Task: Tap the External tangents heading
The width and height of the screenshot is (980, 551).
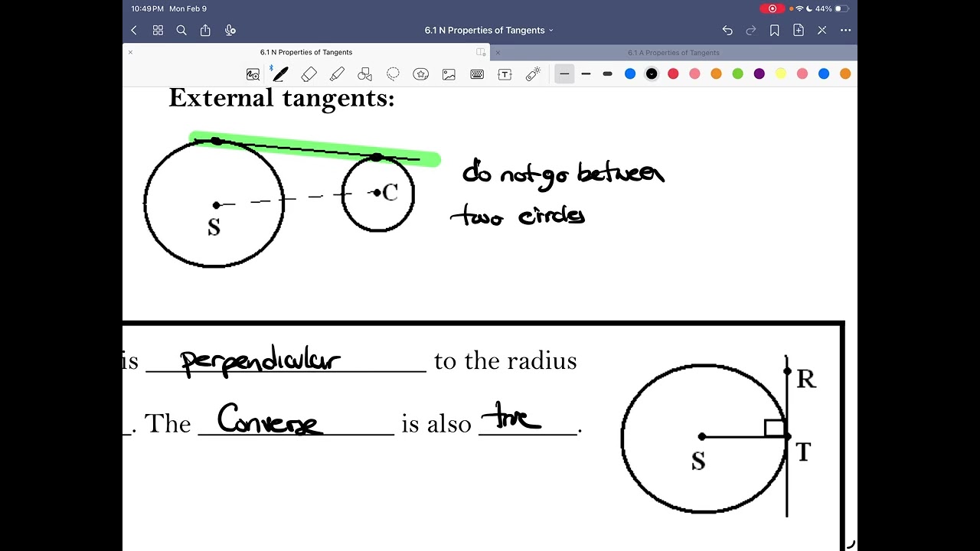Action: (x=282, y=98)
